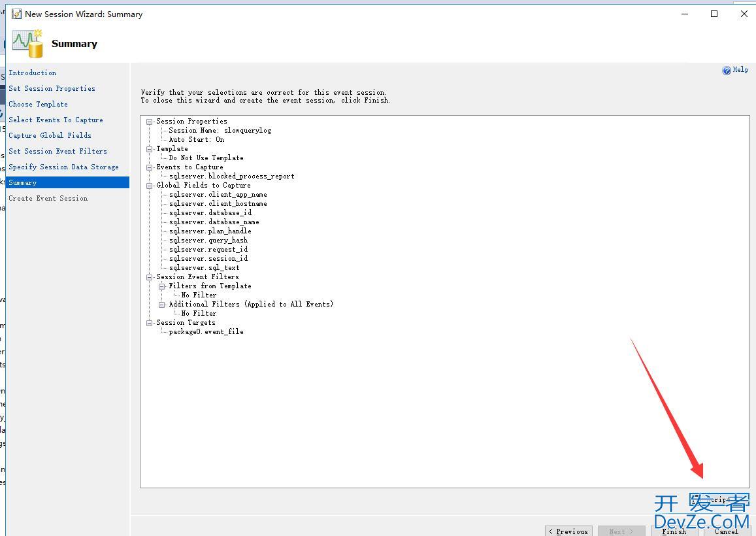The width and height of the screenshot is (756, 536).
Task: Select the Session Properties label
Action: (x=191, y=121)
